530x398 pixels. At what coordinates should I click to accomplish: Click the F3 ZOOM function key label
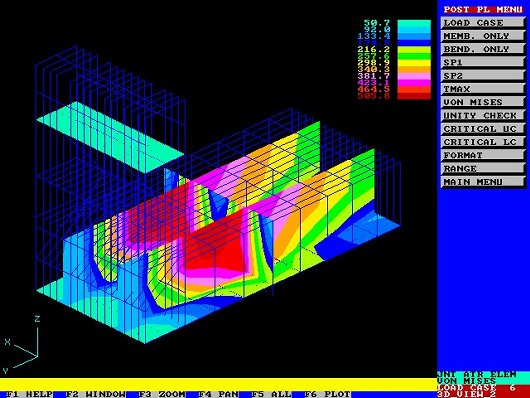(x=162, y=394)
